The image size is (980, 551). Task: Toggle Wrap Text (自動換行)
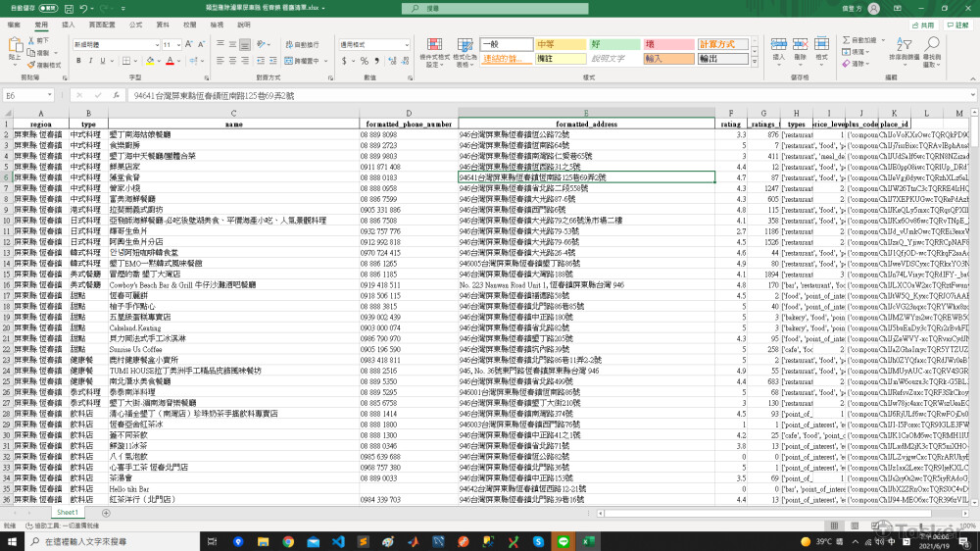click(x=304, y=44)
